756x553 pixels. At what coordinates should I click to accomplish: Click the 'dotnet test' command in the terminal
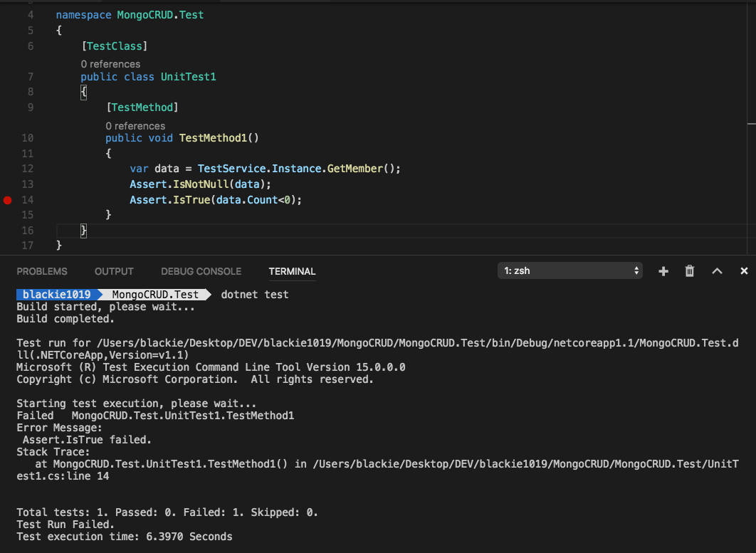tap(255, 295)
